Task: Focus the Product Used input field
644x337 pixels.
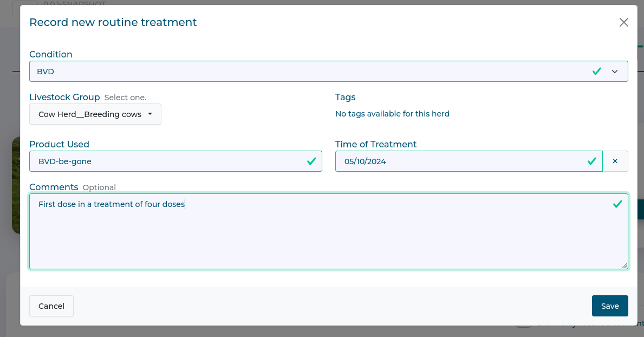Action: click(168, 161)
